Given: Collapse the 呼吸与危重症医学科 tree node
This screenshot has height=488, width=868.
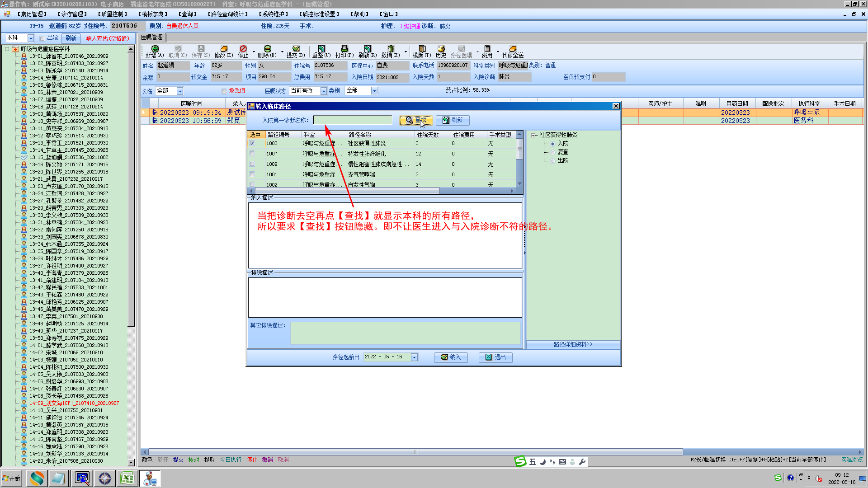Looking at the screenshot, I should point(7,49).
